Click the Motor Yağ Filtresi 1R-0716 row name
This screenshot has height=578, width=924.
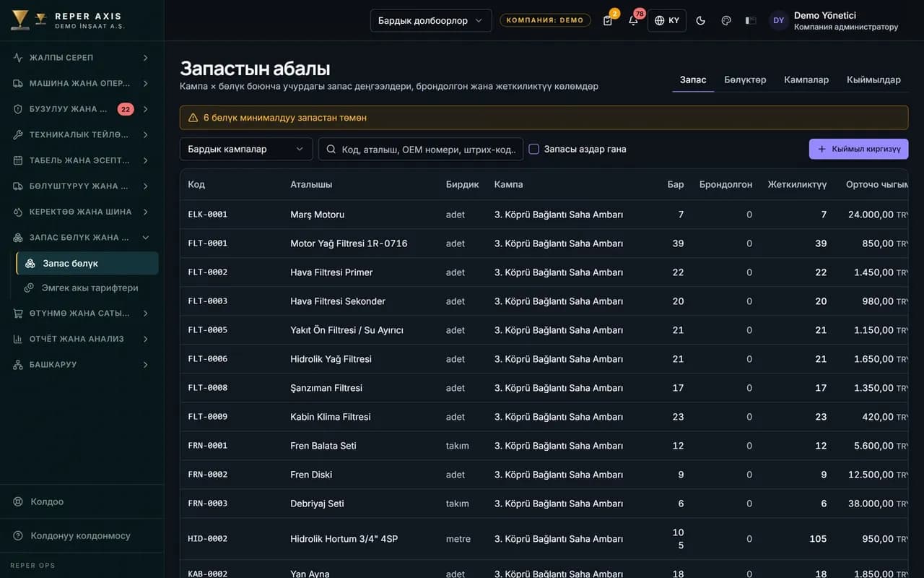click(349, 243)
